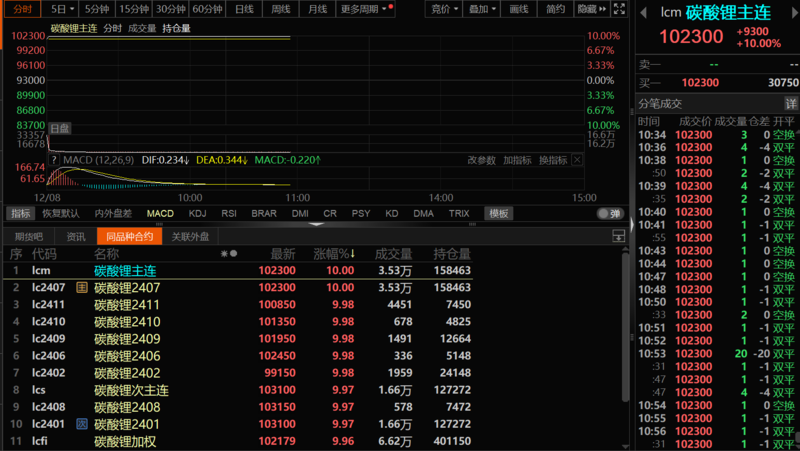Select the KDJ indicator tab
The width and height of the screenshot is (800, 451).
[198, 214]
